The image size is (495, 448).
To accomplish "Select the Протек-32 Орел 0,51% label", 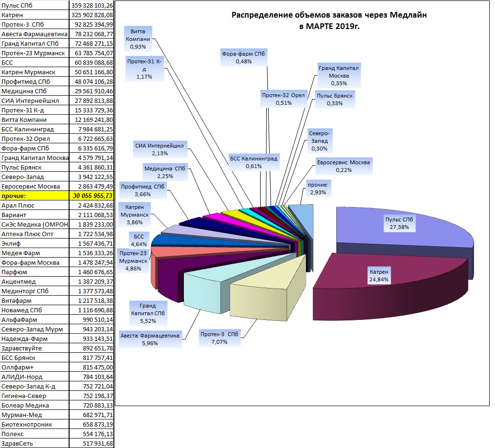I will (x=283, y=99).
